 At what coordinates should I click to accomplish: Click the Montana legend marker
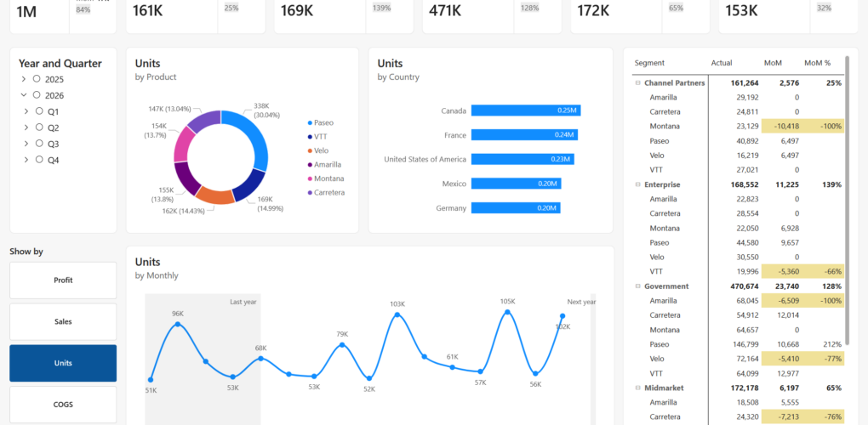309,178
